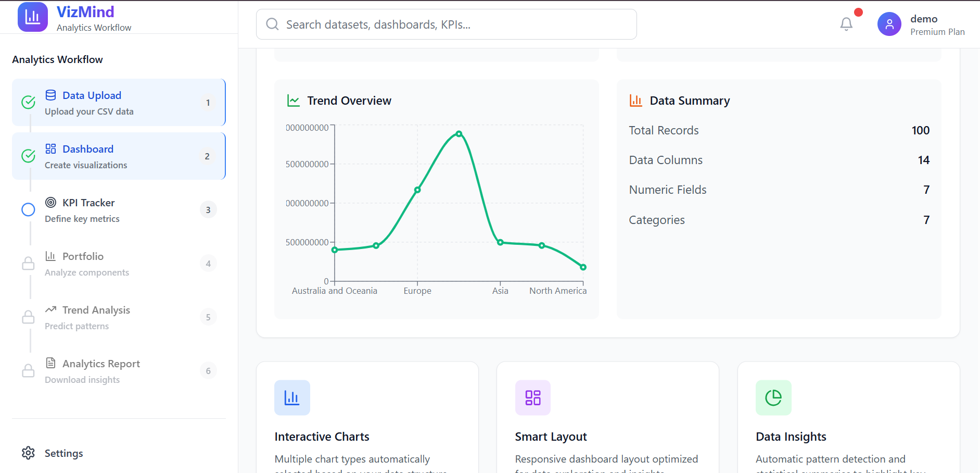This screenshot has height=473, width=980.
Task: Click the Trend Overview heading
Action: pos(349,101)
